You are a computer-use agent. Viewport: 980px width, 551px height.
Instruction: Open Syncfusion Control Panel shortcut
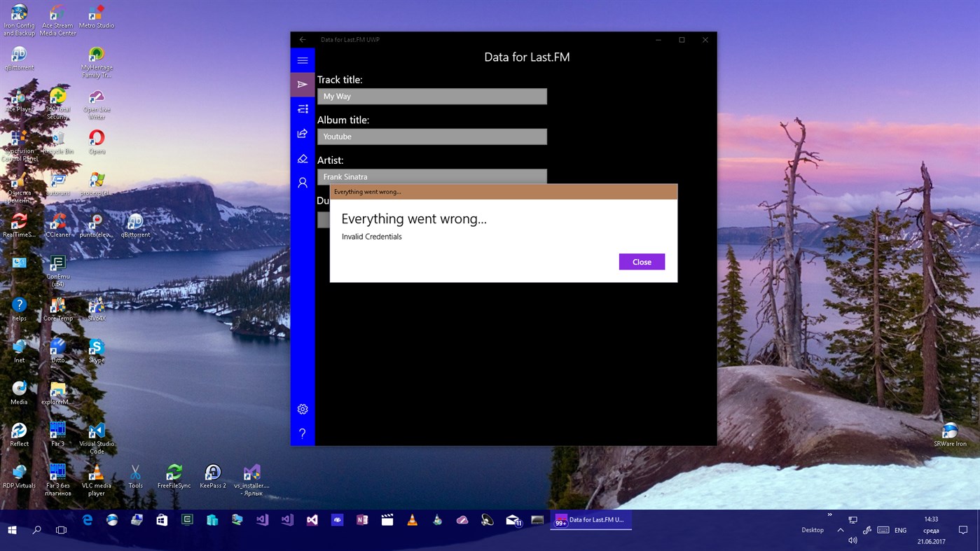[x=19, y=146]
